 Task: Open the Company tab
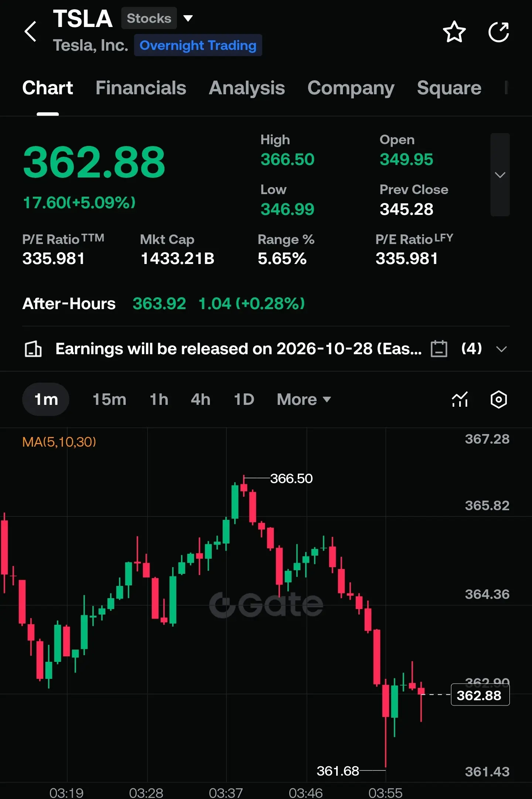(x=351, y=88)
